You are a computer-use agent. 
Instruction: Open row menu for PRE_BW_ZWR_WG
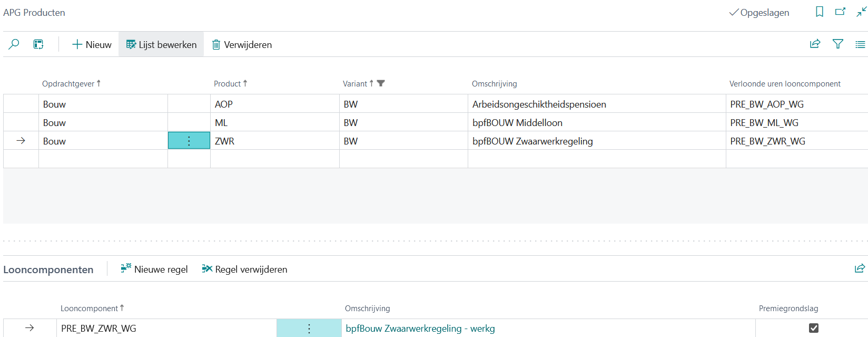tap(309, 328)
